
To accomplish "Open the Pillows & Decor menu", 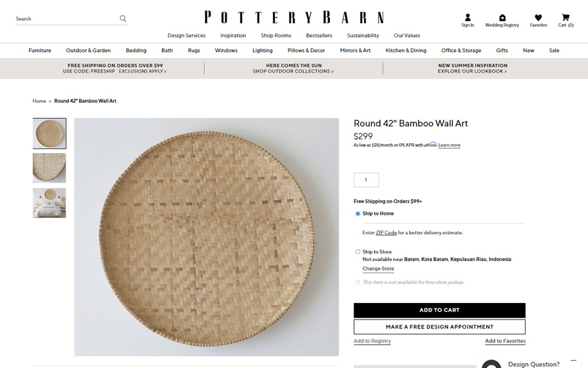I will click(x=306, y=51).
